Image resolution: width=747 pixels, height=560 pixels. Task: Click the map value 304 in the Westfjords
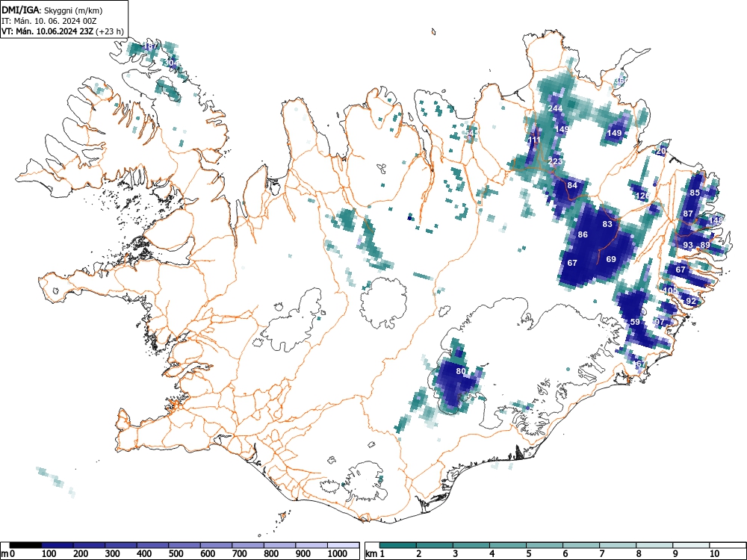pyautogui.click(x=171, y=63)
